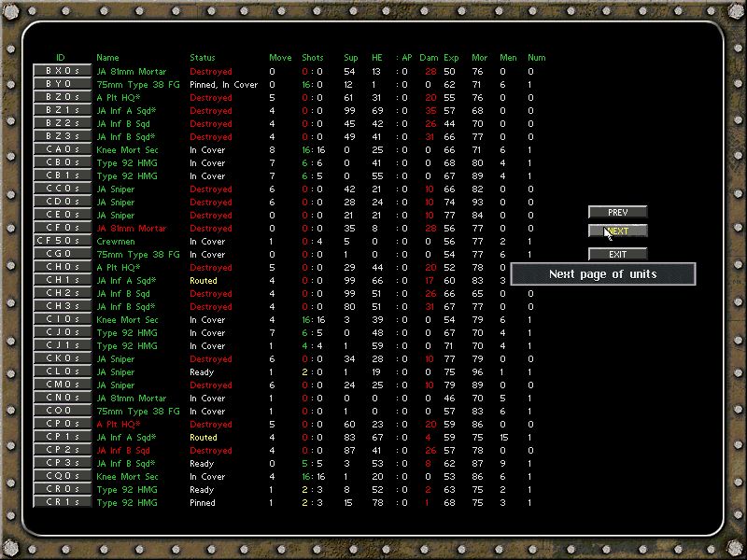Select unit ID button CN0s

click(62, 398)
